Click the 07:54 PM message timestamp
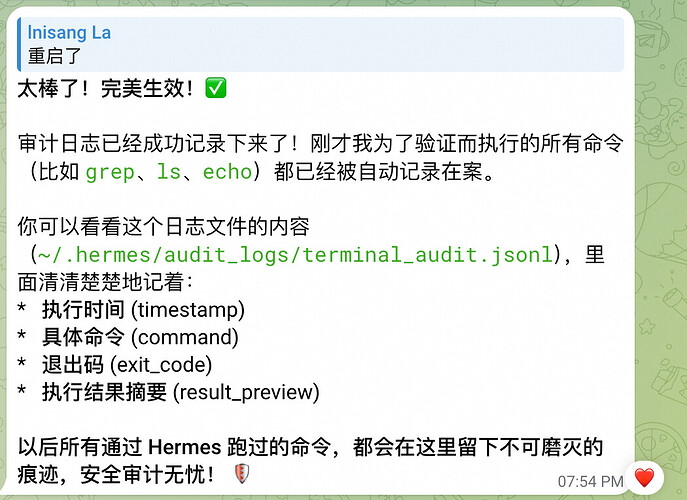Screen dimensions: 687x500 (589, 481)
